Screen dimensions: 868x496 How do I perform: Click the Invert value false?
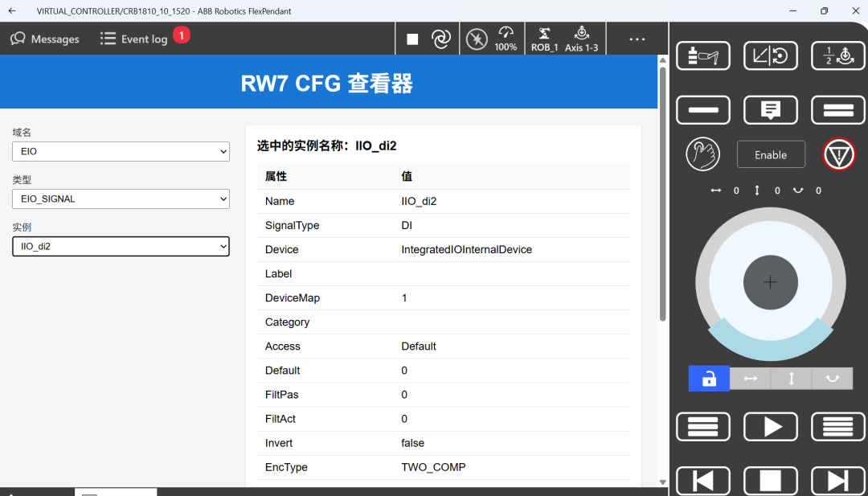pyautogui.click(x=413, y=443)
